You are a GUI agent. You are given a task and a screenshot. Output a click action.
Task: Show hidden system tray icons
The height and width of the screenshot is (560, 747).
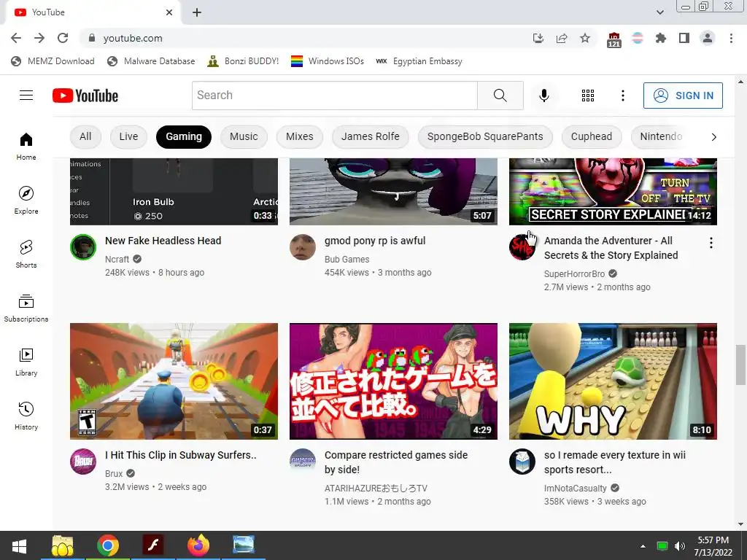(x=643, y=545)
